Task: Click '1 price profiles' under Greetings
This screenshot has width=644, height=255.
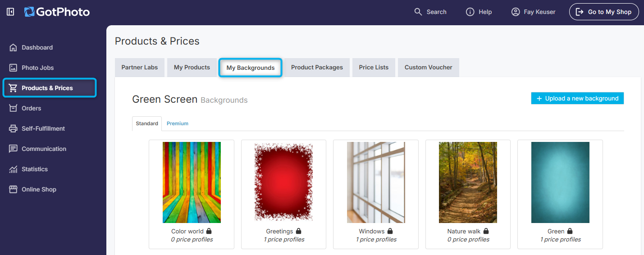Action: click(x=284, y=240)
